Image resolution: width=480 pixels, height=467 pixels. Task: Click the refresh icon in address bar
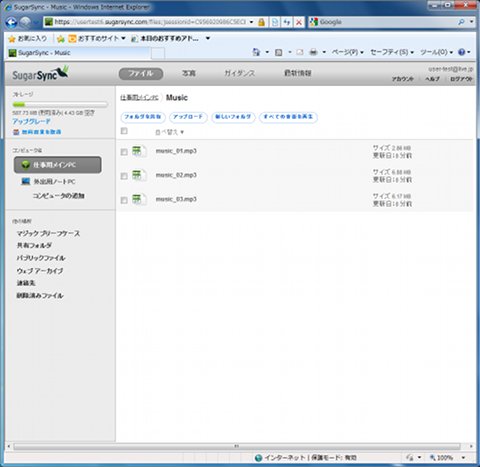[x=287, y=22]
